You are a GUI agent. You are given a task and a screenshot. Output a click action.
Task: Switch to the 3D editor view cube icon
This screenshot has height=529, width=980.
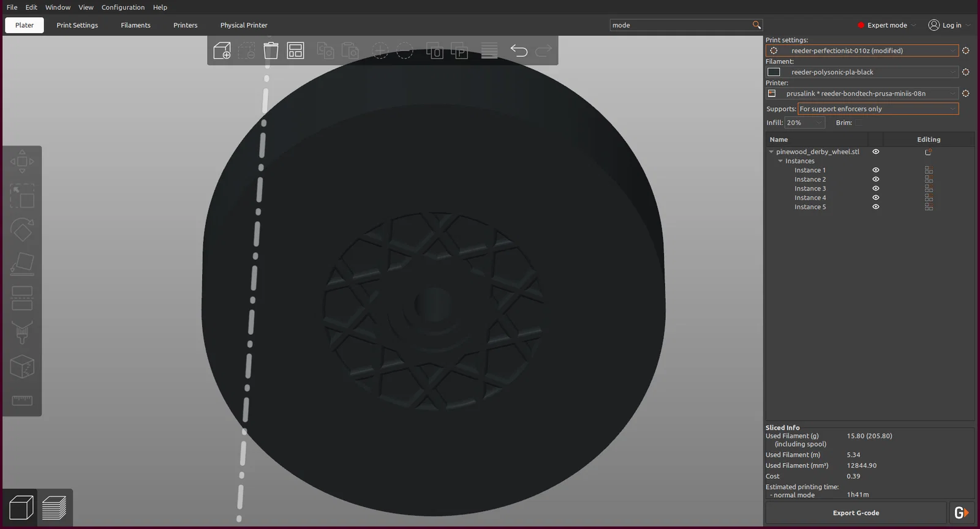[21, 508]
